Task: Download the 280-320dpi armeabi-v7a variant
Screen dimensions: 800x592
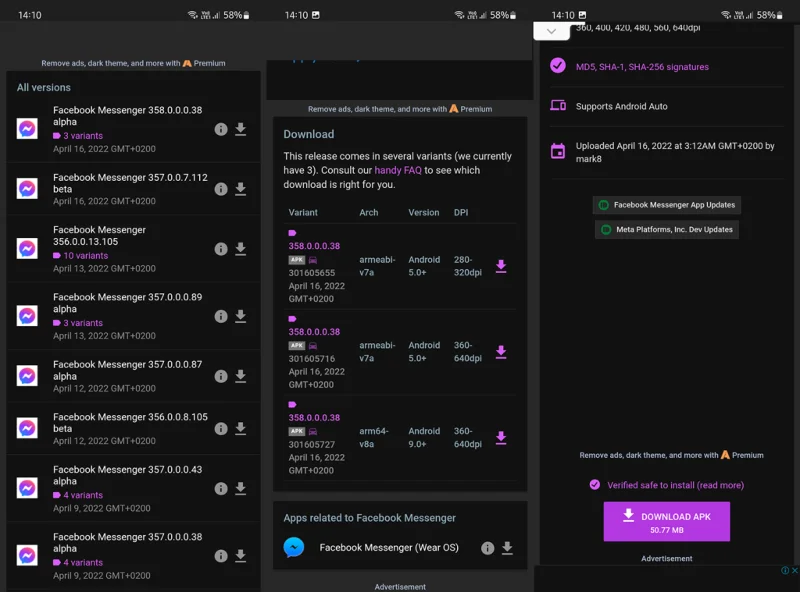Action: (x=501, y=266)
